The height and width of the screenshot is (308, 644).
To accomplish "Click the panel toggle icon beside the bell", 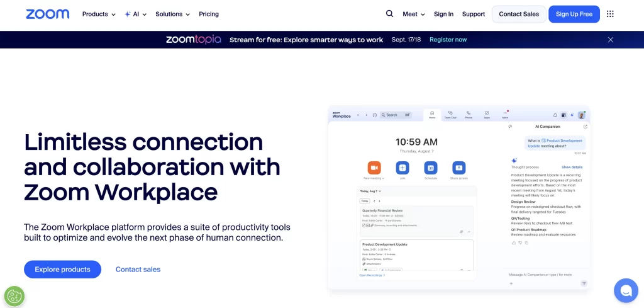I will pyautogui.click(x=563, y=115).
